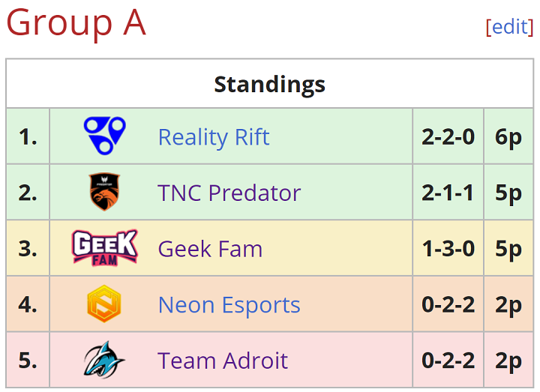Select Team Adroit's 2p points cell
Image resolution: width=540 pixels, height=392 pixels.
click(x=508, y=360)
